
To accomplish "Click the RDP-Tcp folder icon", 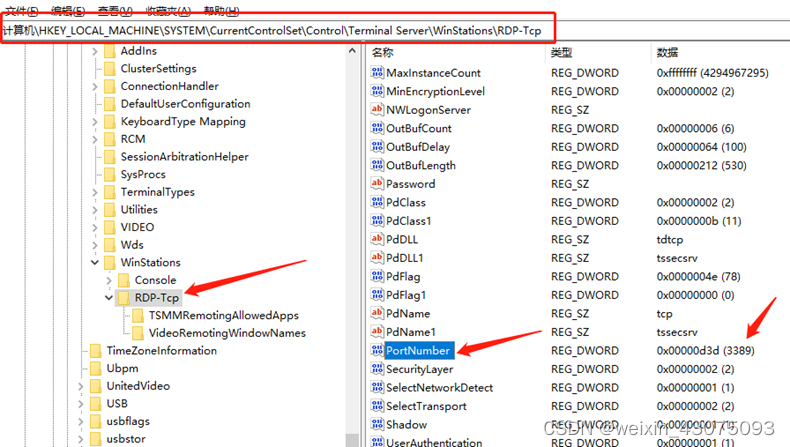I will 124,297.
